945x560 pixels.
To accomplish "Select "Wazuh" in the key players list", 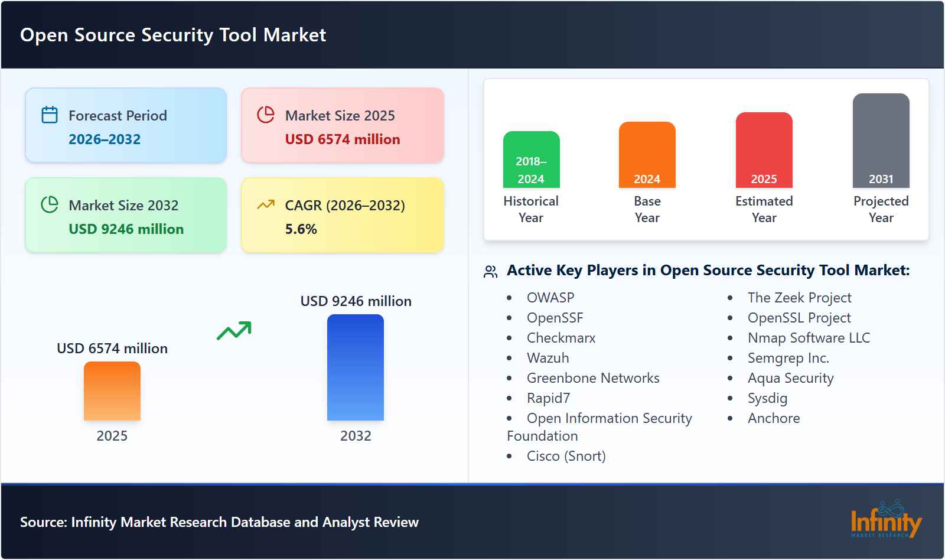I will (548, 358).
